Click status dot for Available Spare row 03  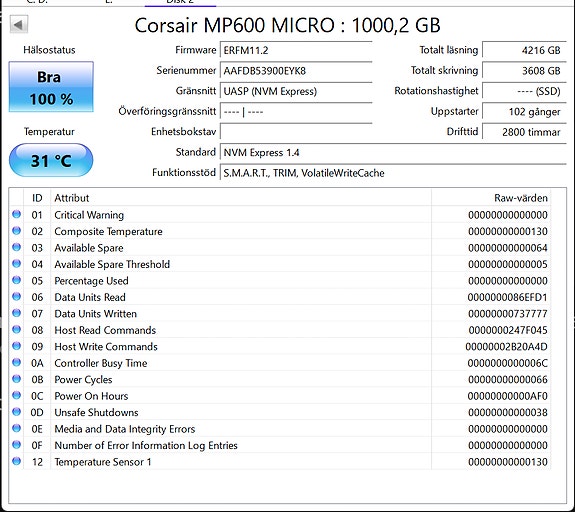17,247
